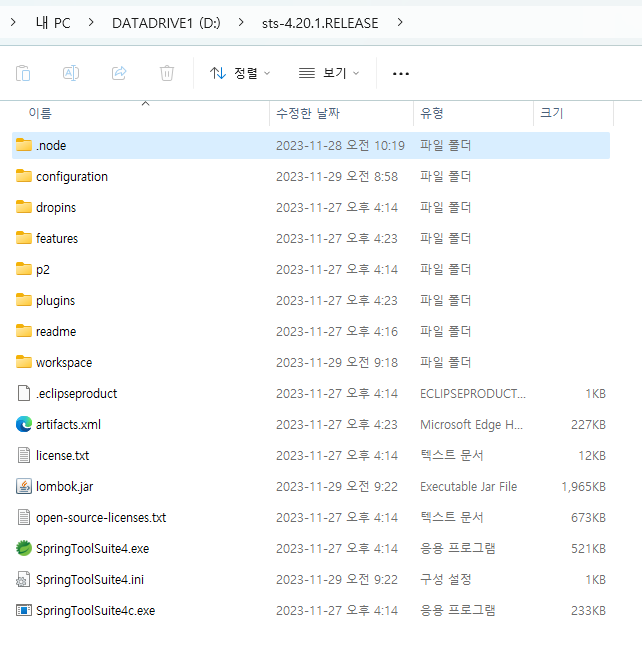The width and height of the screenshot is (642, 671).
Task: Click the workspace folder name
Action: coord(64,363)
